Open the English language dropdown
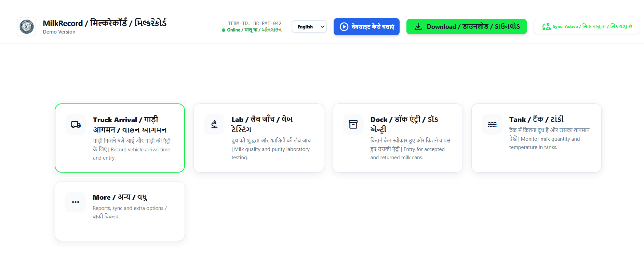This screenshot has width=644, height=263. pyautogui.click(x=309, y=27)
